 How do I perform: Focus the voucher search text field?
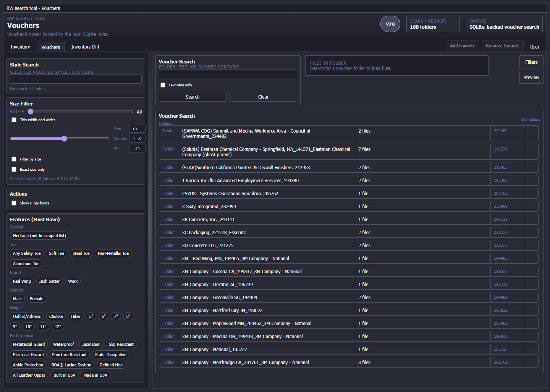(x=228, y=74)
